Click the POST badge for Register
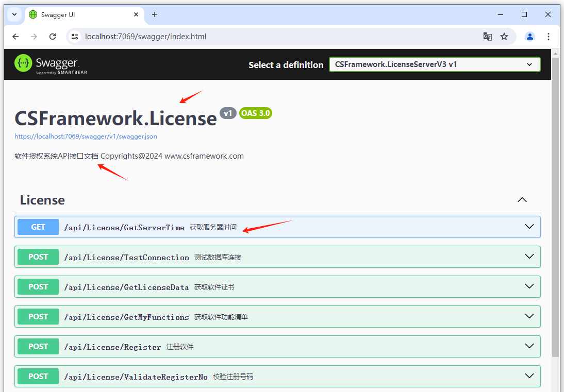564x392 pixels. point(38,346)
